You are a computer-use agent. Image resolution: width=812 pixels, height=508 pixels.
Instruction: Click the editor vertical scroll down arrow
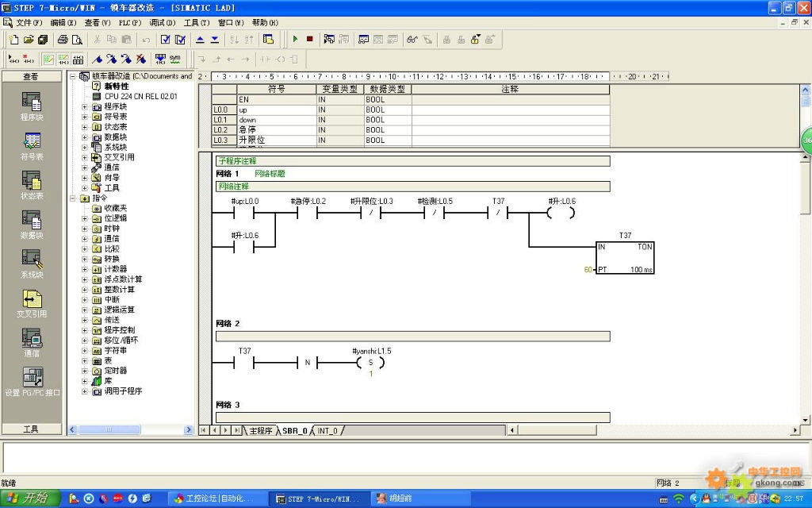(x=806, y=420)
